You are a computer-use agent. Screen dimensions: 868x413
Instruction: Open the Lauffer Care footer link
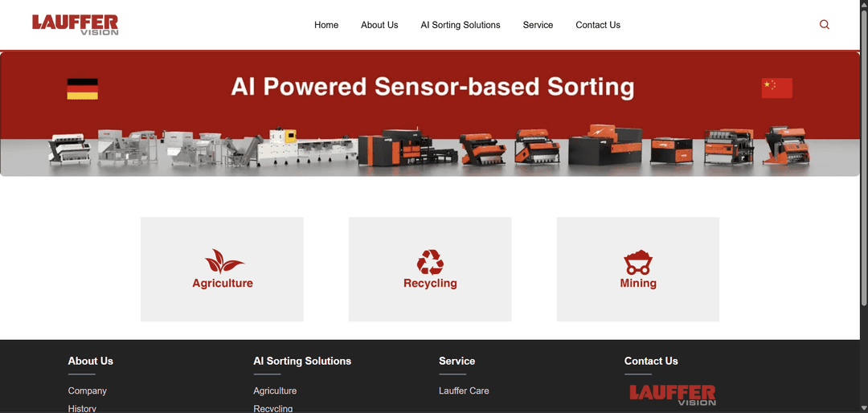pos(464,391)
